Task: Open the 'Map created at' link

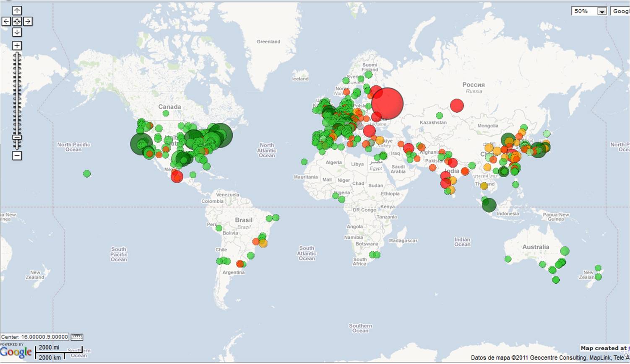Action: coord(605,348)
